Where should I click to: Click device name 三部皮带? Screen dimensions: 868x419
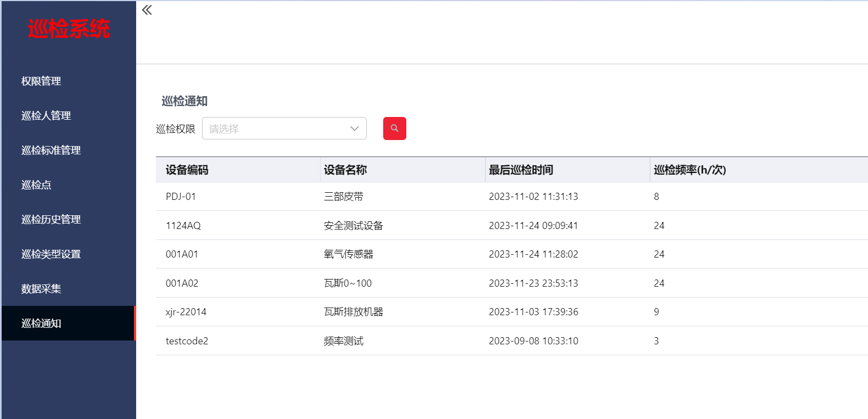(x=344, y=197)
